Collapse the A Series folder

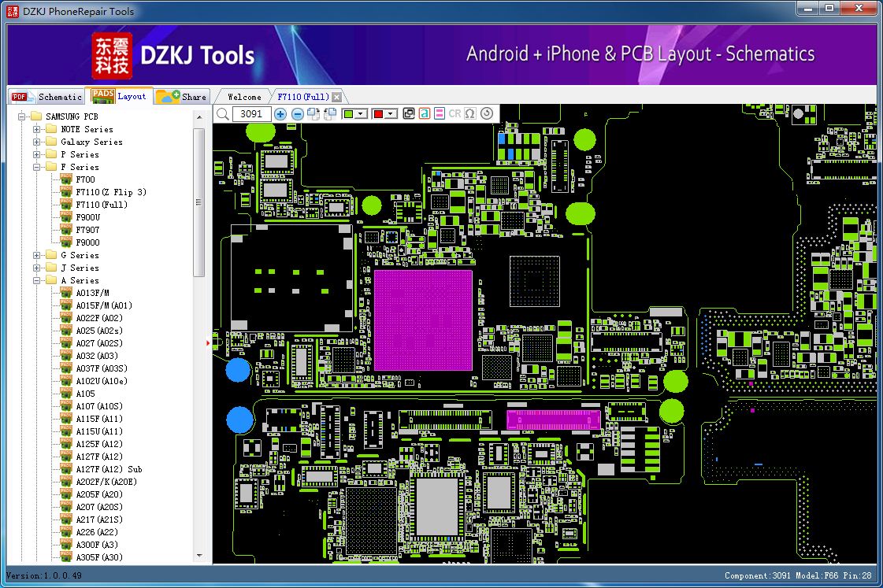pyautogui.click(x=36, y=280)
